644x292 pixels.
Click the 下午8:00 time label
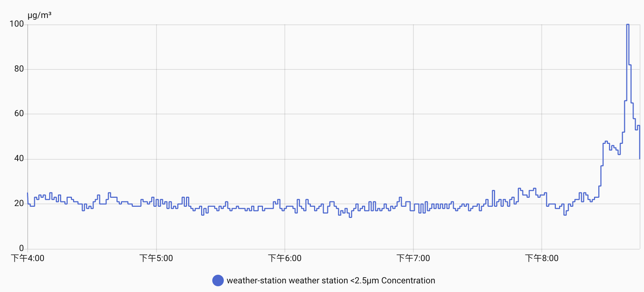coord(541,258)
